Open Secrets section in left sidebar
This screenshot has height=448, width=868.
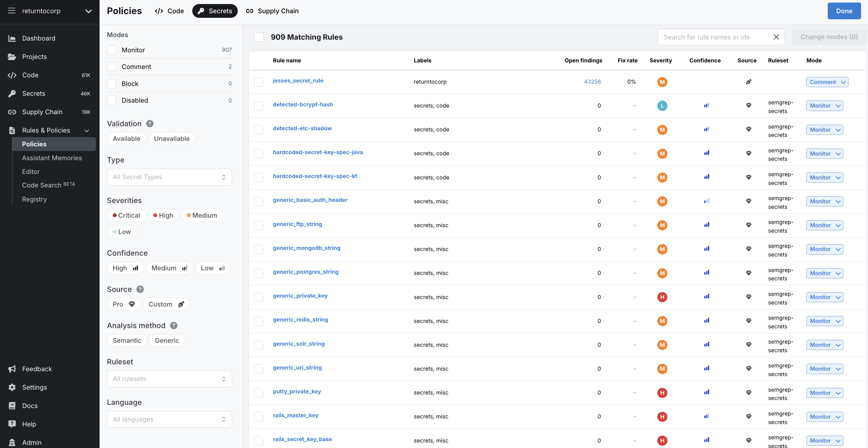point(33,93)
